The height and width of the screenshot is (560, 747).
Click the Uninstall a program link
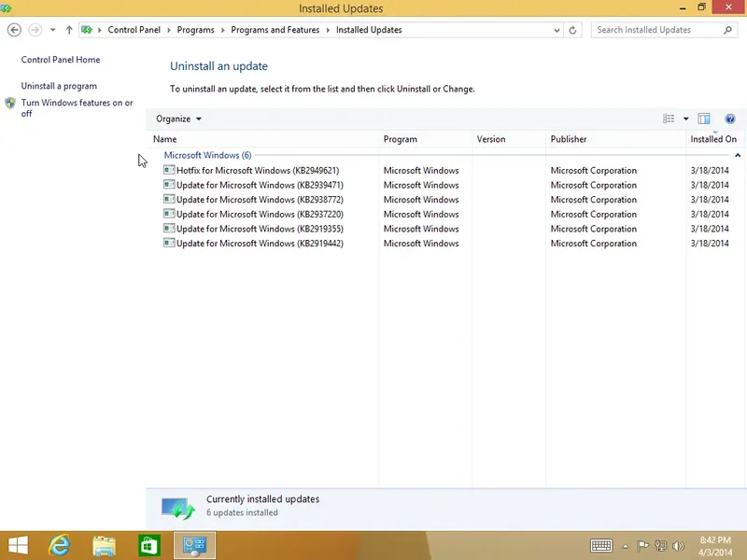(58, 85)
